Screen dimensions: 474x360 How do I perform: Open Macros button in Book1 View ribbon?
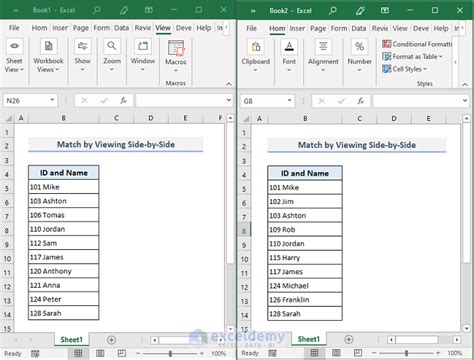click(176, 56)
